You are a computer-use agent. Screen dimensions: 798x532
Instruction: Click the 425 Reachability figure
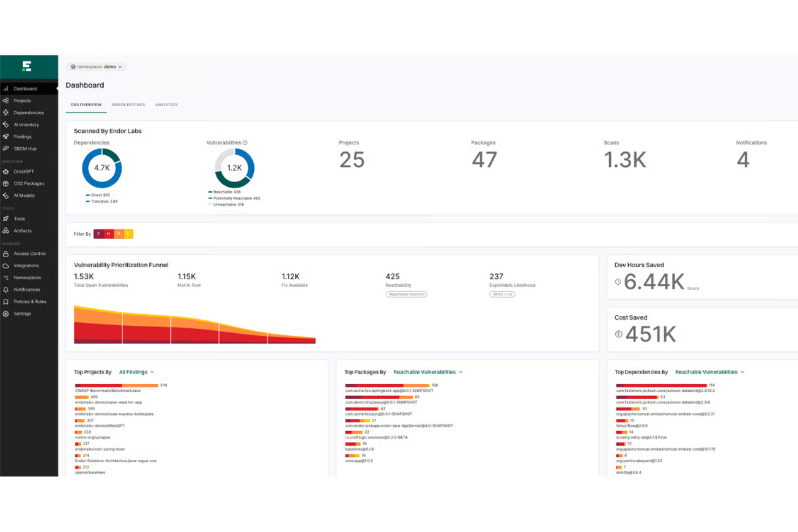pyautogui.click(x=393, y=277)
